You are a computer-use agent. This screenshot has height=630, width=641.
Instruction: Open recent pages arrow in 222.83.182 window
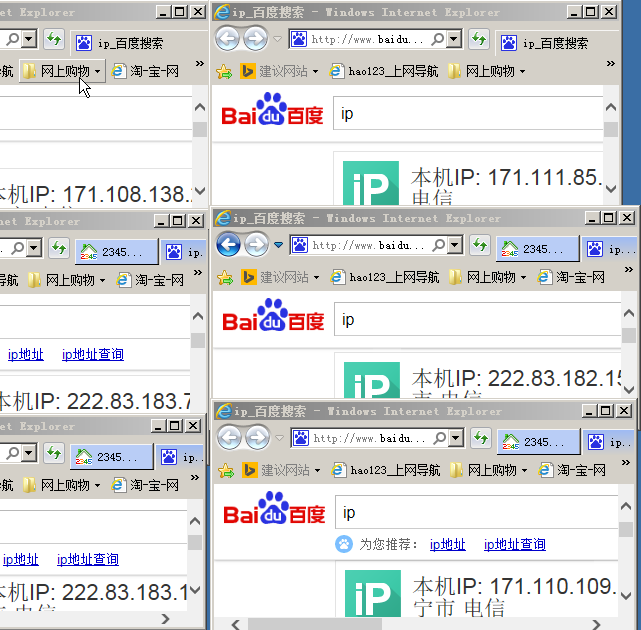(x=278, y=245)
